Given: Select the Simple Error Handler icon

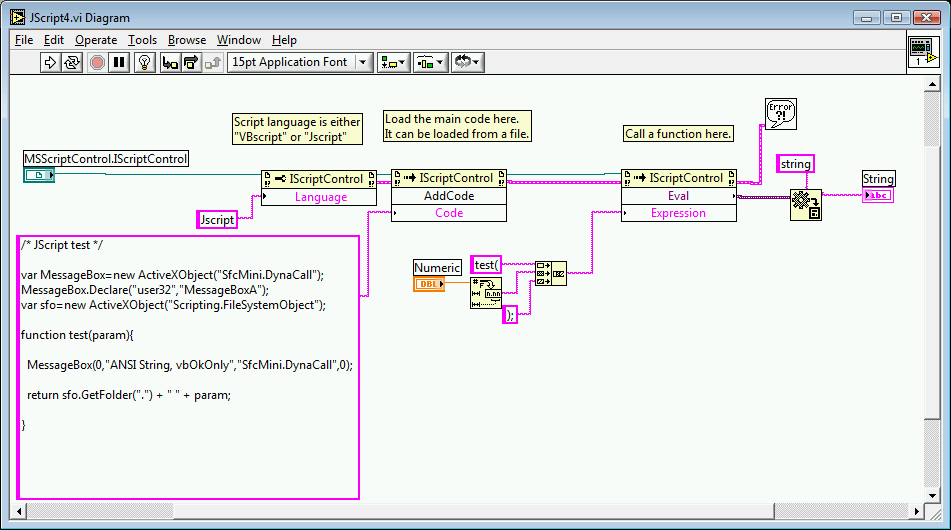Looking at the screenshot, I should 781,114.
